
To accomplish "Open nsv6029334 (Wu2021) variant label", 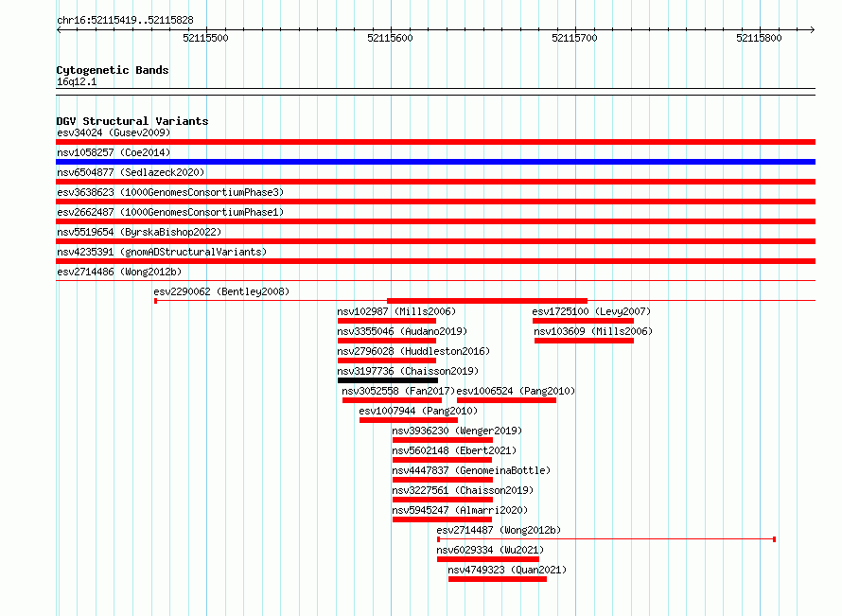I will tap(490, 550).
